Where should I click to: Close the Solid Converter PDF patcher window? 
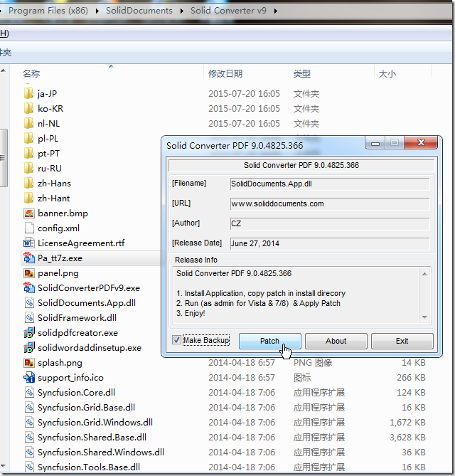coord(421,143)
